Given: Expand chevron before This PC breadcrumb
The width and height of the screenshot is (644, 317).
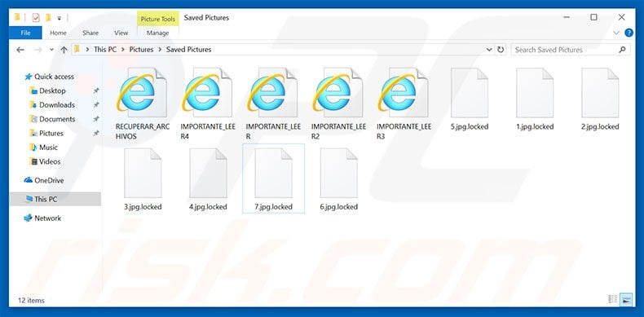Looking at the screenshot, I should point(87,50).
